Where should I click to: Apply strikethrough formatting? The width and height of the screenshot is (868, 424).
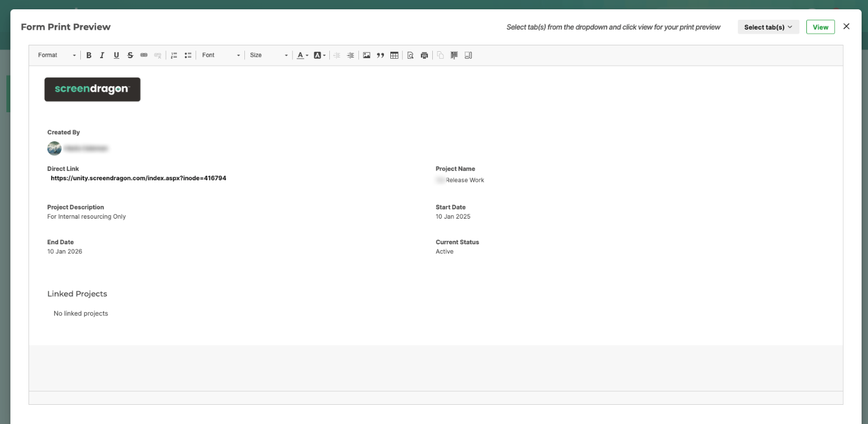click(x=130, y=55)
